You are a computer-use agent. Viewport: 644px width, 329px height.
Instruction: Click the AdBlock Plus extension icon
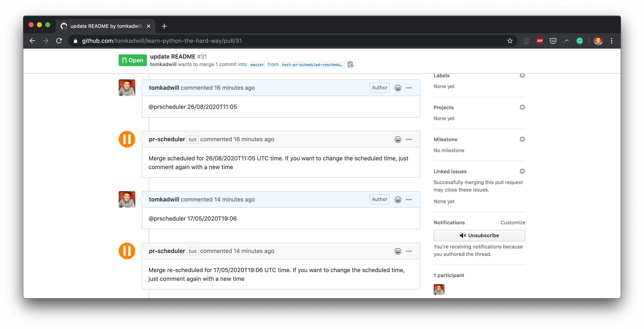tap(539, 41)
